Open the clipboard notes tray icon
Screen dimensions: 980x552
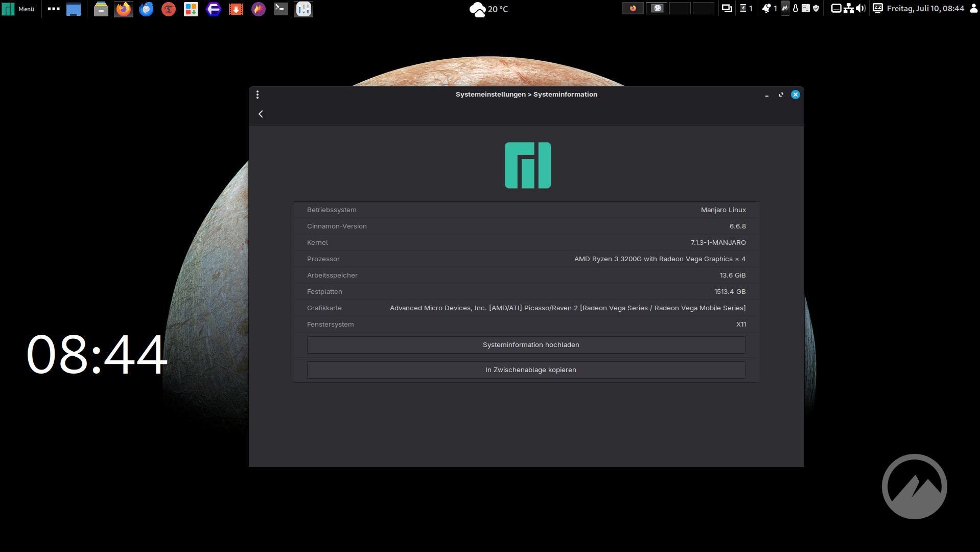[x=806, y=8]
